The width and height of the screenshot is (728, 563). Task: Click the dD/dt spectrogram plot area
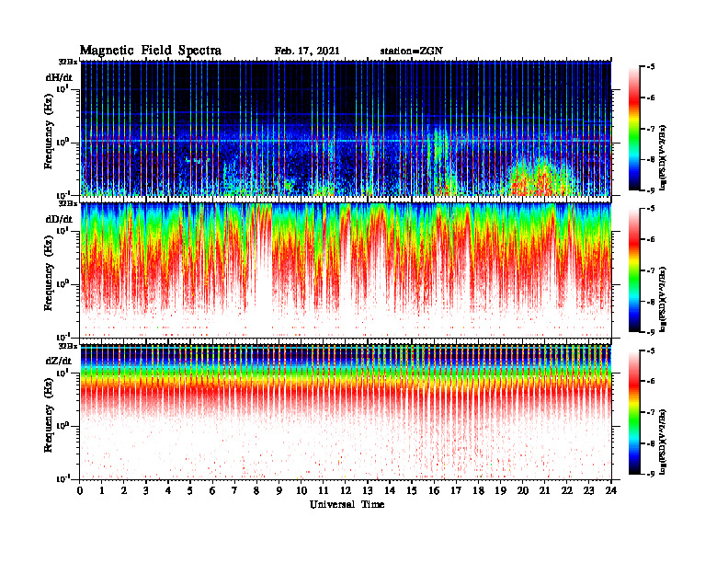346,270
